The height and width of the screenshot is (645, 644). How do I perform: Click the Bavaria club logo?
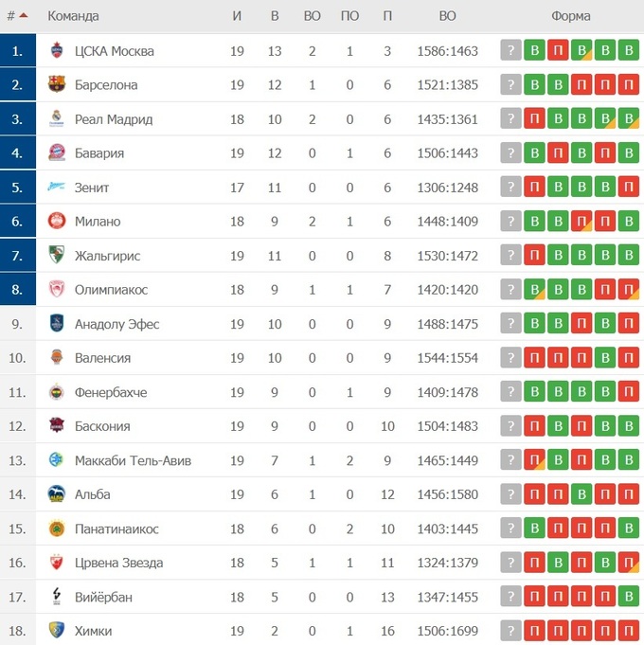click(57, 153)
